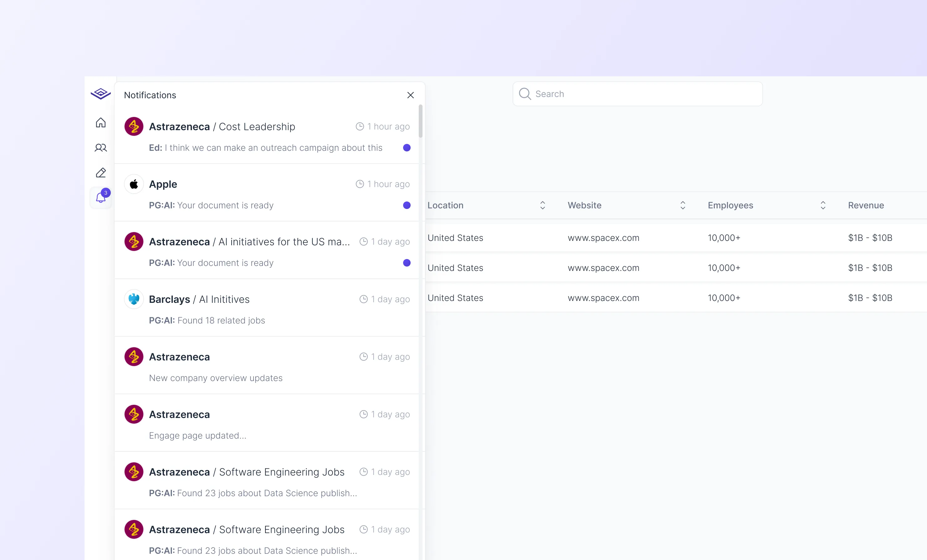This screenshot has width=927, height=560.
Task: Open 'Engage page updated...' notification
Action: [x=267, y=423]
